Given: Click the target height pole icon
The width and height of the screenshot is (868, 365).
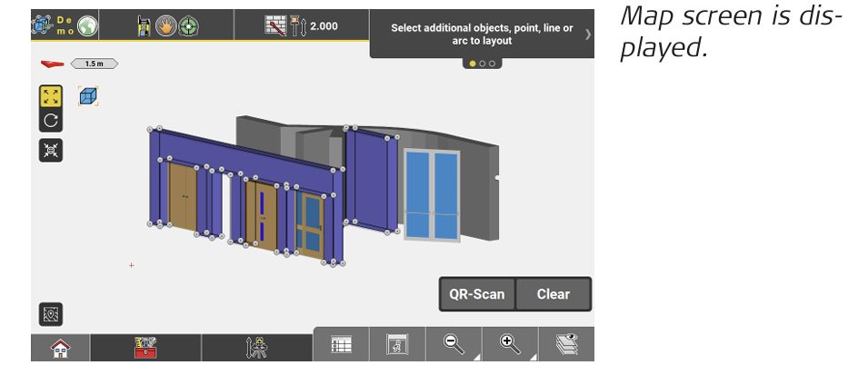Looking at the screenshot, I should click(298, 26).
